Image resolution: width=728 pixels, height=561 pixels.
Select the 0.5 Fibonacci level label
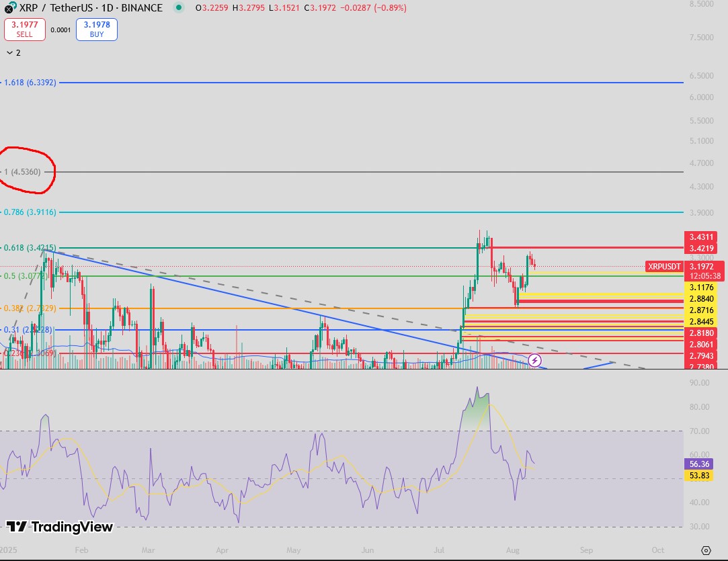(x=25, y=276)
